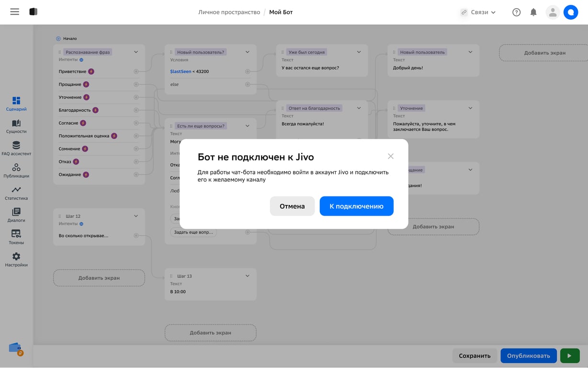Click the Задать еще вопр... button chip
Image resolution: width=588 pixels, height=368 pixels.
[193, 232]
